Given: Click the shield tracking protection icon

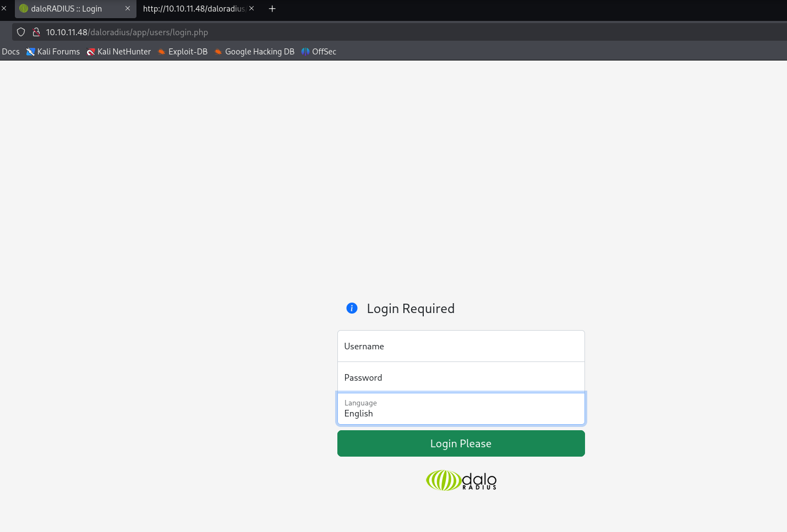Looking at the screenshot, I should point(21,32).
